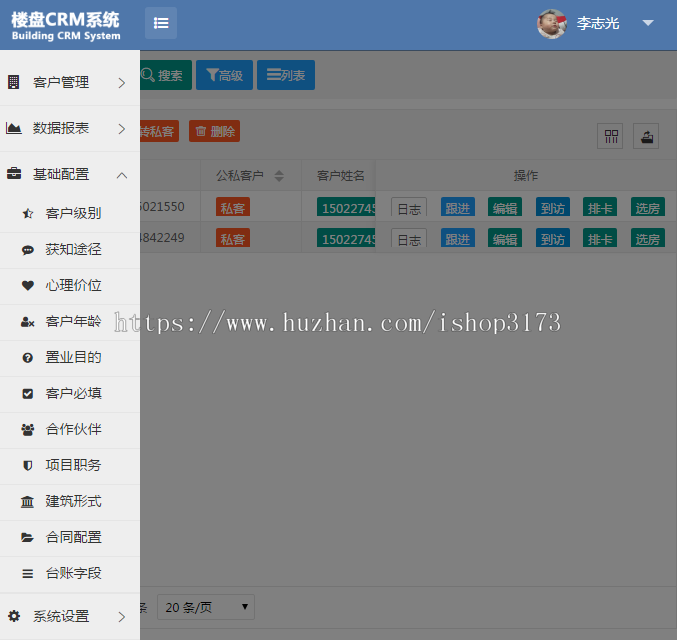Screen dimensions: 677x640
Task: Click the 客户管理 building icon
Action: coord(13,82)
